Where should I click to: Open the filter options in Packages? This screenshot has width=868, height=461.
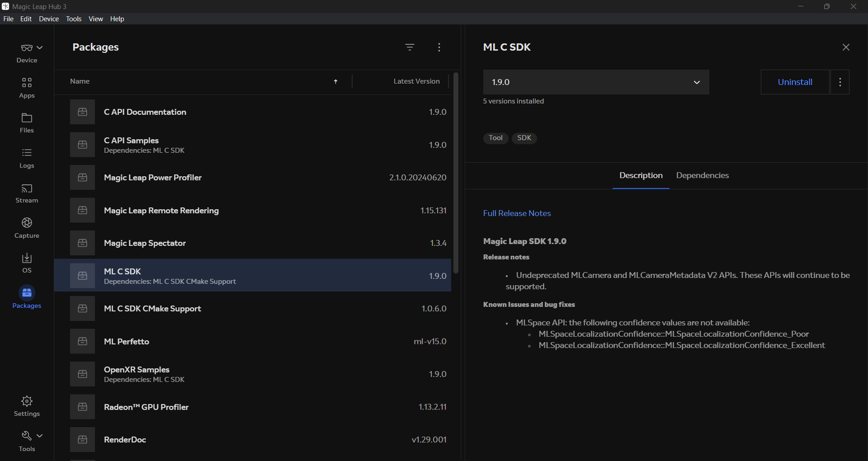(x=410, y=47)
